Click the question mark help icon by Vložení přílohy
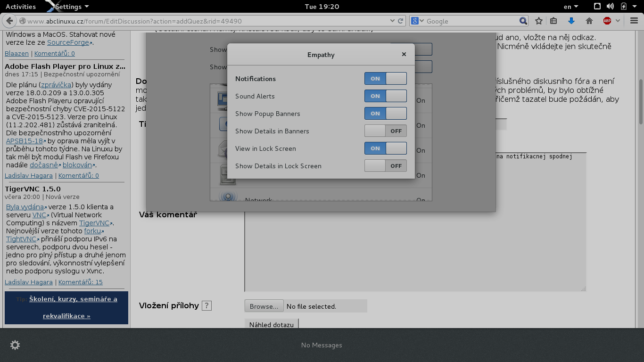 coord(206,305)
